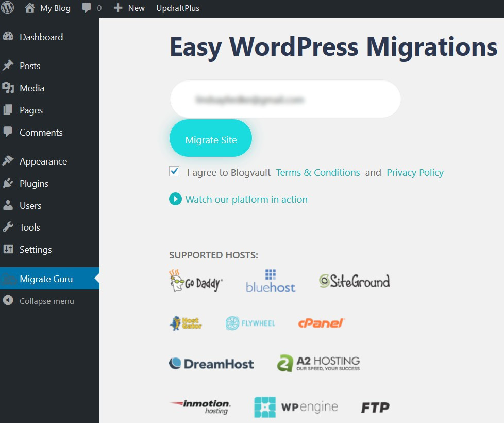This screenshot has width=504, height=423.
Task: Click Collapse menu text
Action: [x=47, y=301]
